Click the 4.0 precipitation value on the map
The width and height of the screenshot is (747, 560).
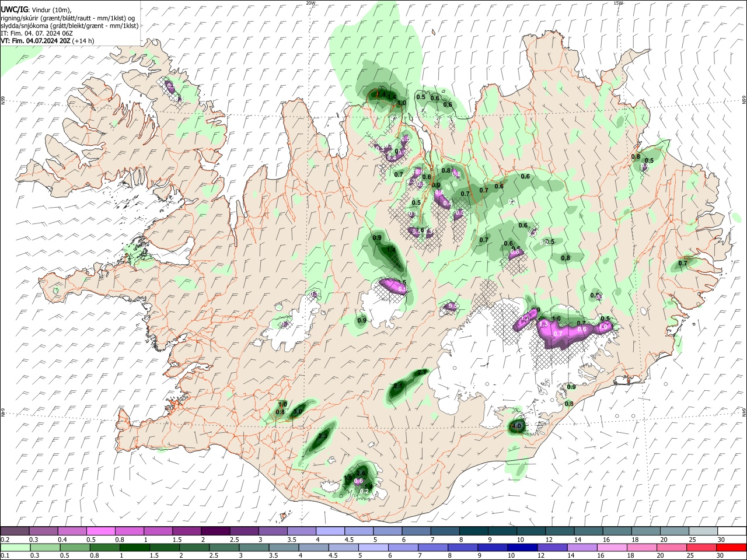516,426
